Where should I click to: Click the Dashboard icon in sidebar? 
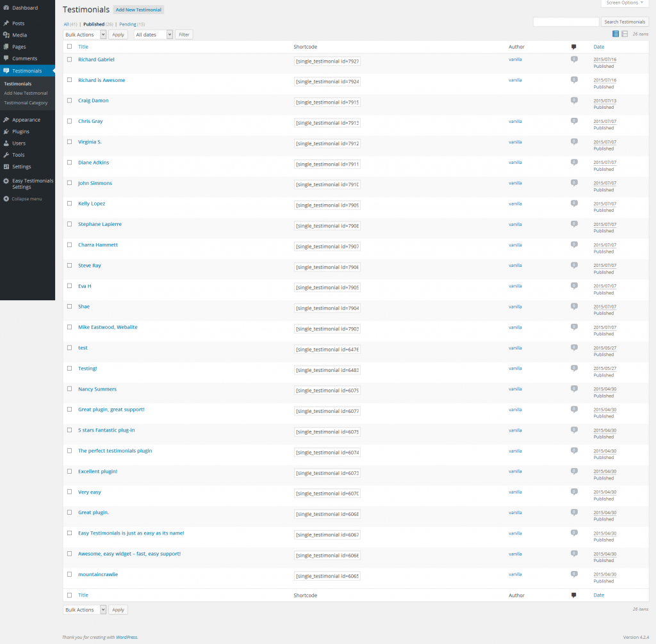6,8
